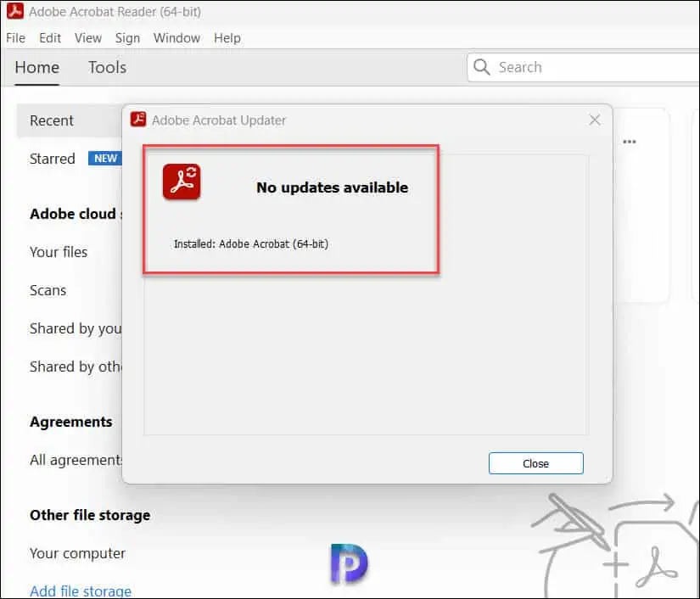
Task: Open Your files in the sidebar
Action: coord(59,252)
